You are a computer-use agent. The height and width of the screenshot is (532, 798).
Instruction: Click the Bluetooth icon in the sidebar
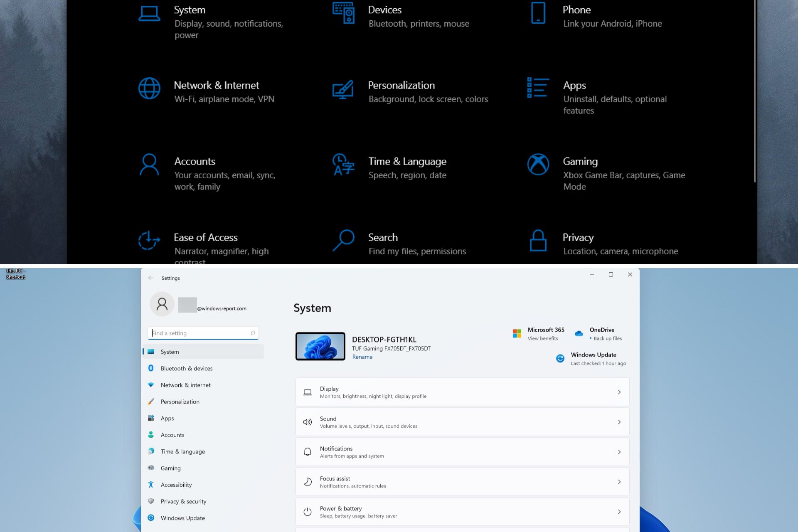[151, 368]
